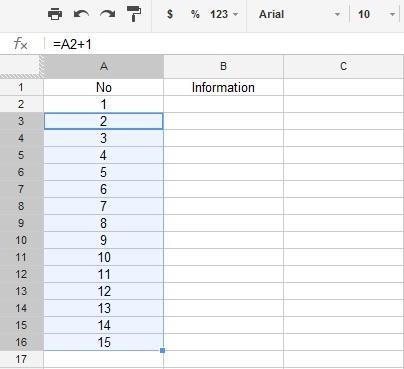The image size is (404, 369).
Task: Select column A header
Action: (x=104, y=66)
